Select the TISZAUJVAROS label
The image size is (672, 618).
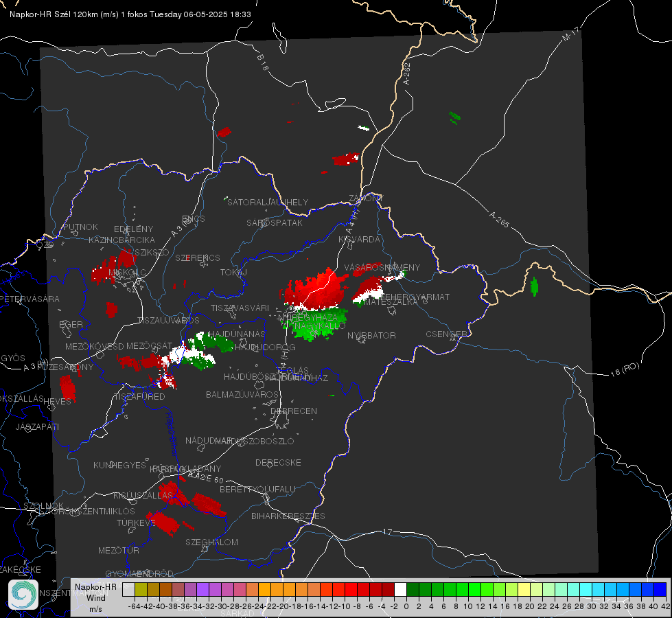point(168,321)
